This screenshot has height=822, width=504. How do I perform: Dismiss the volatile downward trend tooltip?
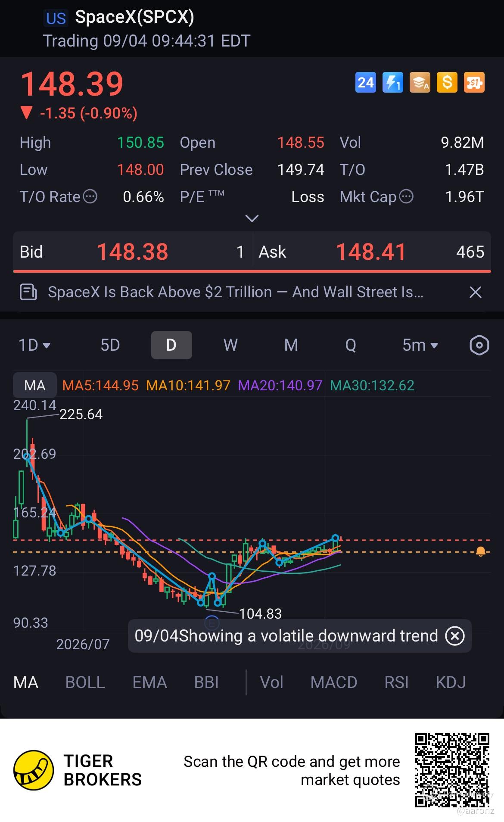[455, 636]
